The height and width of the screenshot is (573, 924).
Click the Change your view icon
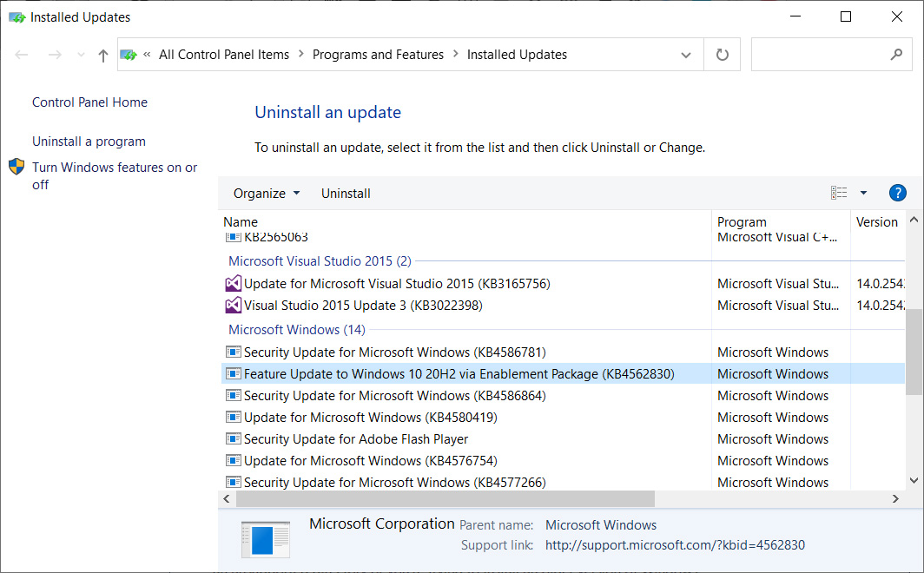tap(841, 193)
